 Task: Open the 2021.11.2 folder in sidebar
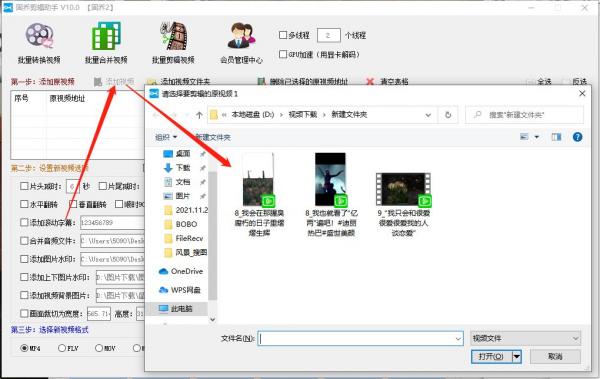(186, 210)
